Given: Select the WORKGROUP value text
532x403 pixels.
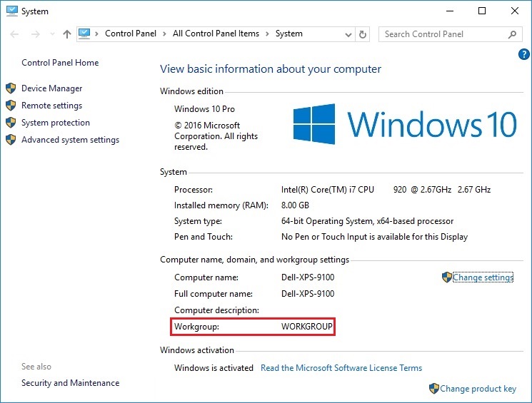Looking at the screenshot, I should click(307, 327).
